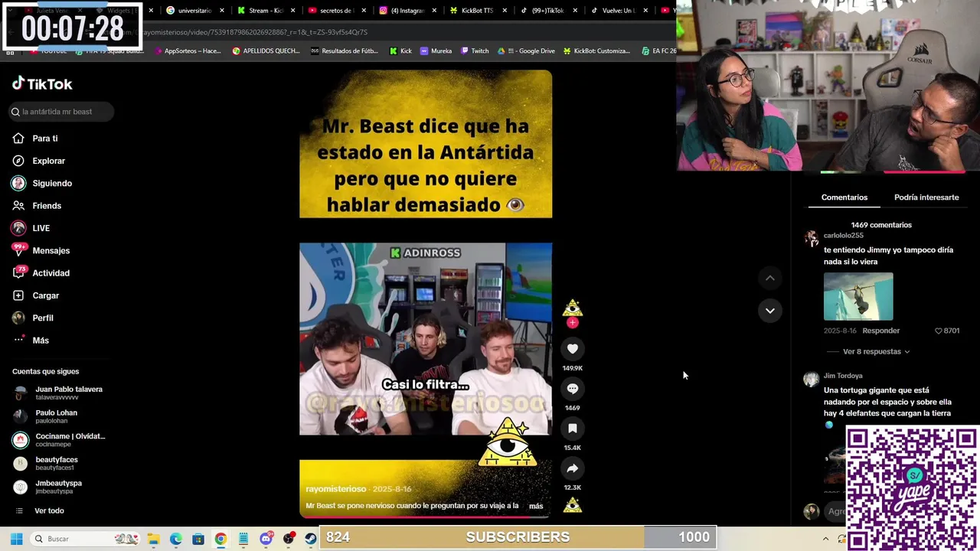Open Resultados de Fútb bookmark

[x=345, y=51]
